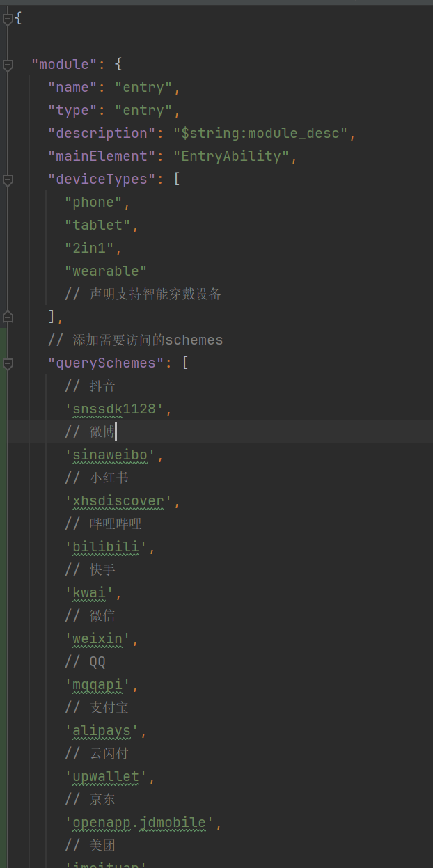Click the 抖音 comment line
433x868 pixels.
point(90,386)
